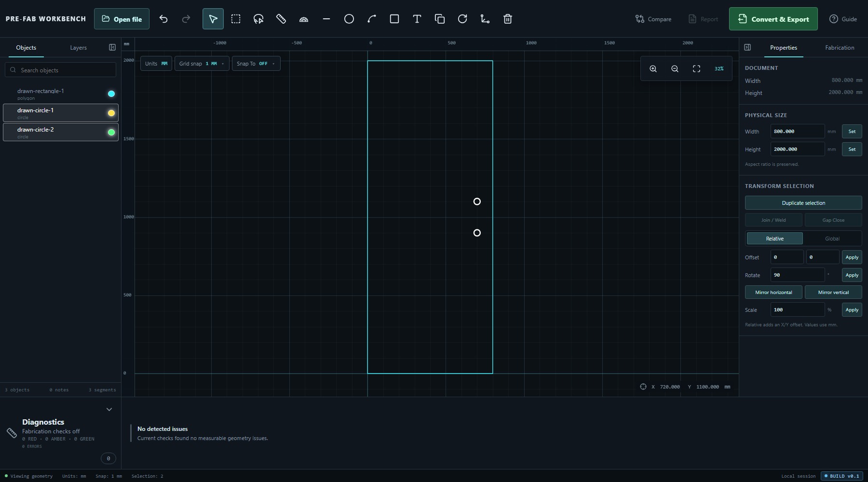Select the line drawing tool
The width and height of the screenshot is (868, 482).
click(326, 19)
